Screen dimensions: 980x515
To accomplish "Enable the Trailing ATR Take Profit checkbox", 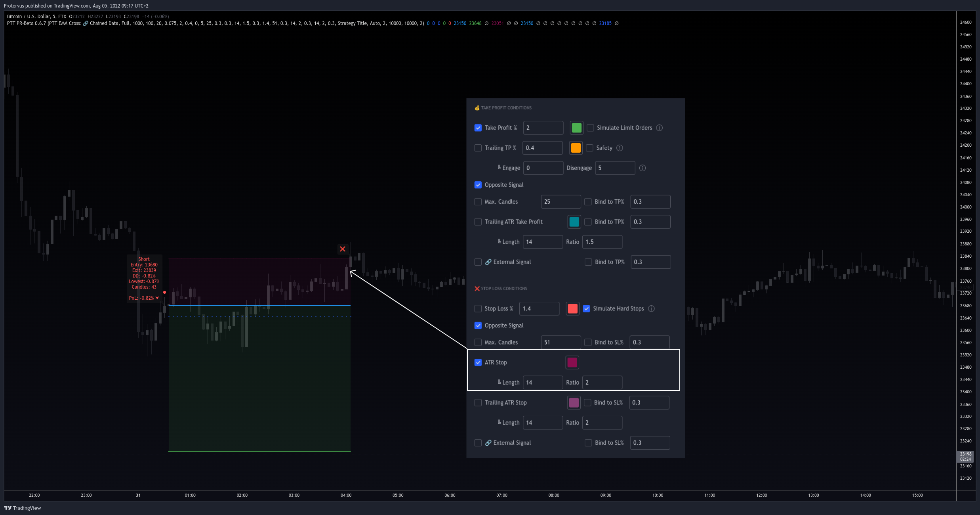I will point(478,222).
